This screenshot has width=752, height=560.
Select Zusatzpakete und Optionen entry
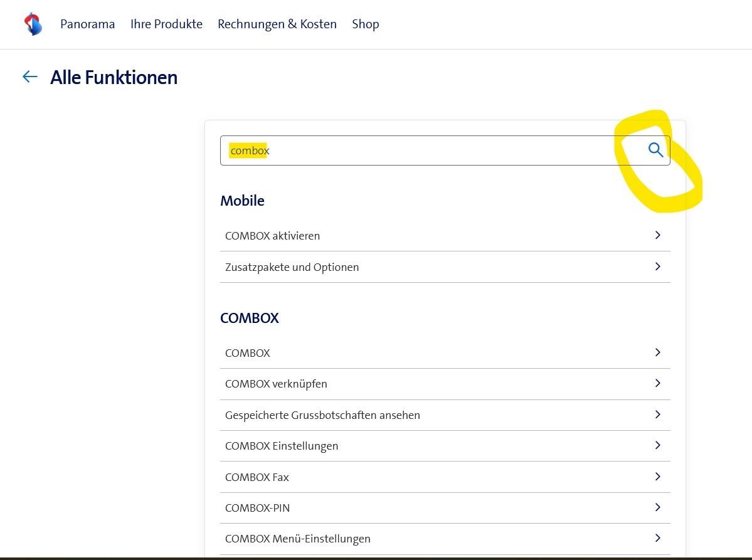coord(292,267)
